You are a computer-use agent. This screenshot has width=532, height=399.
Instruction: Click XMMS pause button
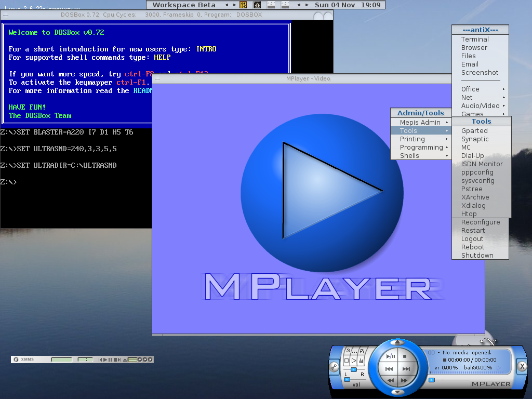[110, 360]
